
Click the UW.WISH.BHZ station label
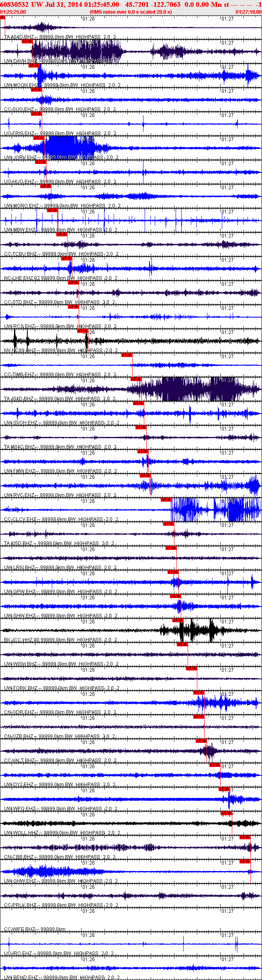pos(20,664)
